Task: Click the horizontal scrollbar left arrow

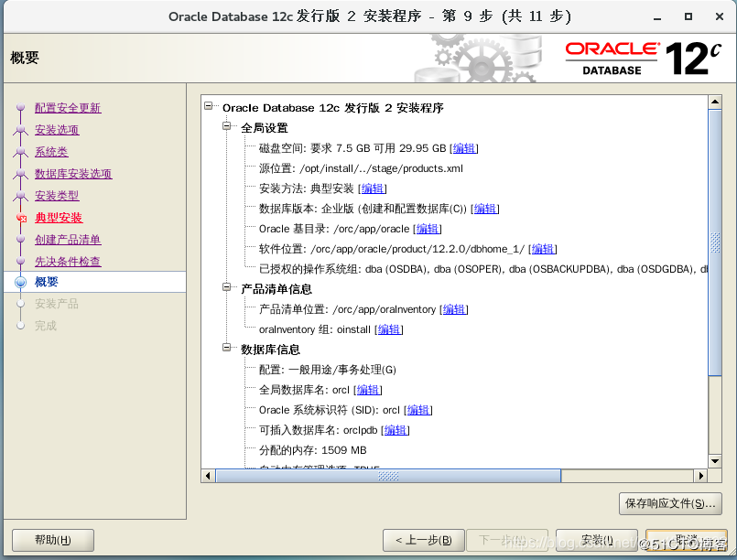Action: tap(208, 476)
